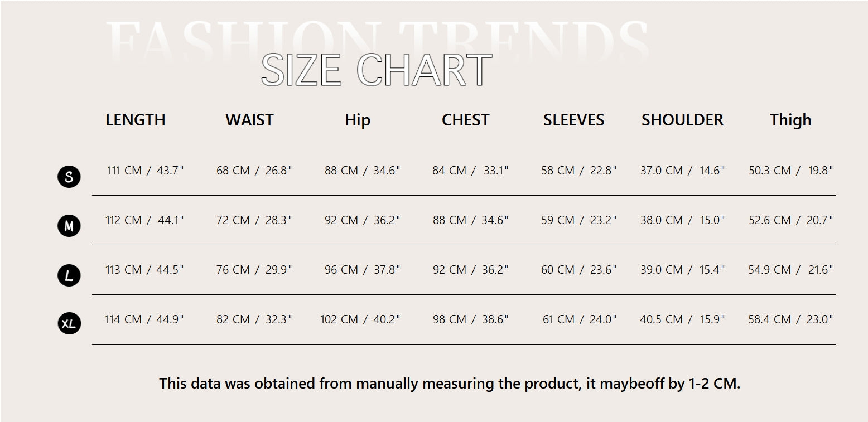
Task: Select the 40.5 CM / 15.9" shoulder cell
Action: pyautogui.click(x=682, y=319)
